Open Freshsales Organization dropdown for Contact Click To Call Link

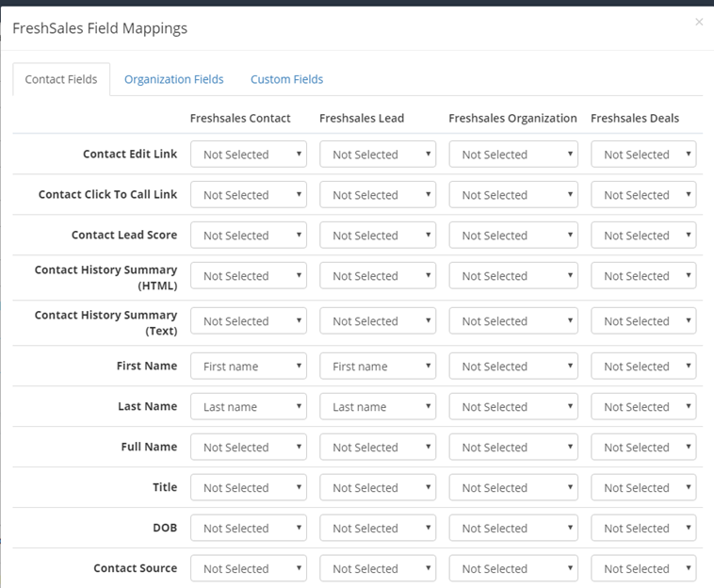click(513, 194)
